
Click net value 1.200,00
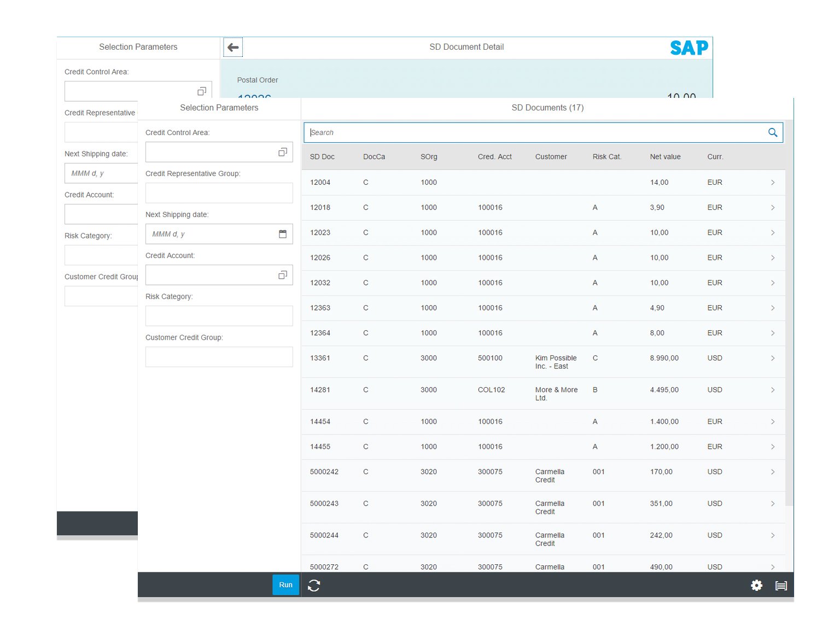click(x=664, y=447)
